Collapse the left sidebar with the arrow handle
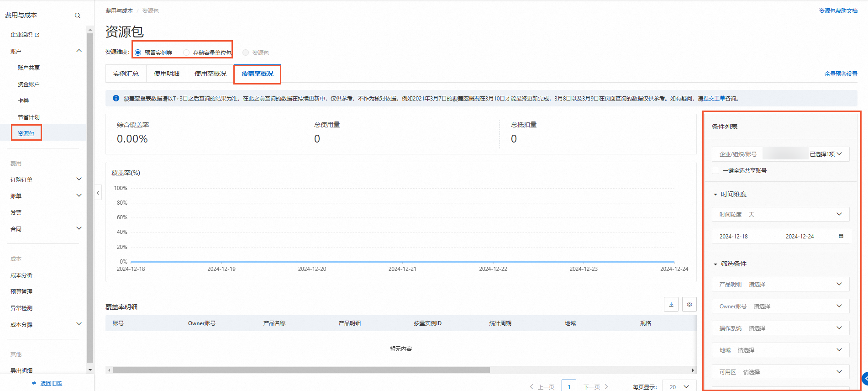 [x=98, y=193]
